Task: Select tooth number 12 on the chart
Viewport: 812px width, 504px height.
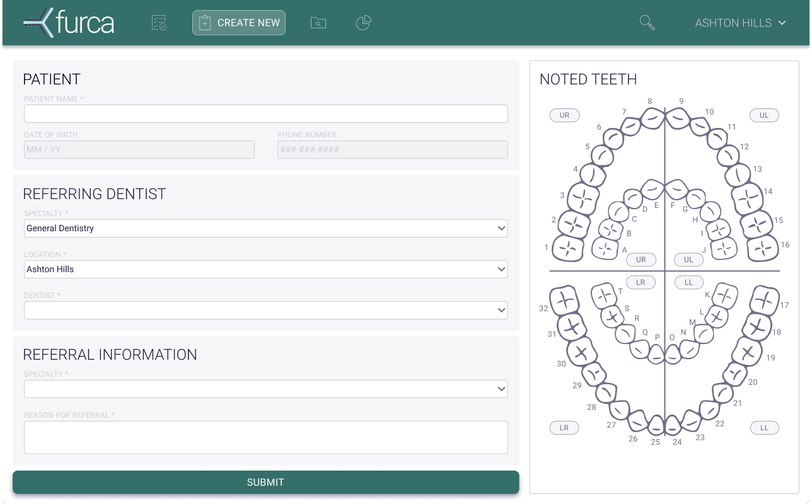Action: [x=728, y=156]
